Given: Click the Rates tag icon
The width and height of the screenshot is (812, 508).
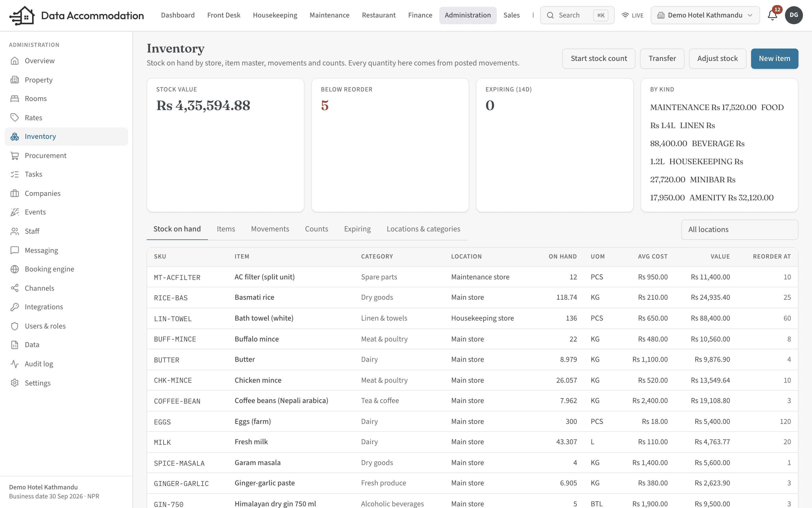Looking at the screenshot, I should [x=14, y=118].
